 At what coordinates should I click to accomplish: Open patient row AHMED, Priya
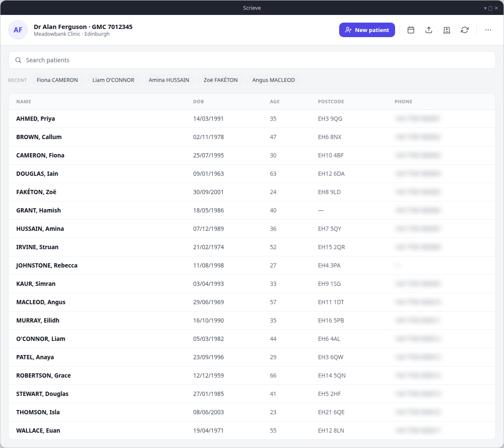click(252, 119)
